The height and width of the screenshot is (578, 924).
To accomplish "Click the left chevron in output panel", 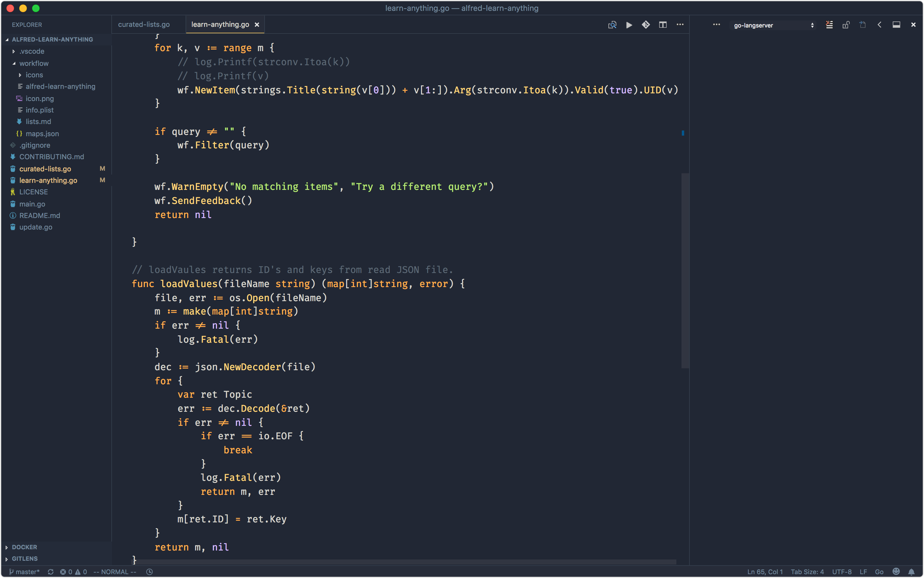I will pos(880,25).
